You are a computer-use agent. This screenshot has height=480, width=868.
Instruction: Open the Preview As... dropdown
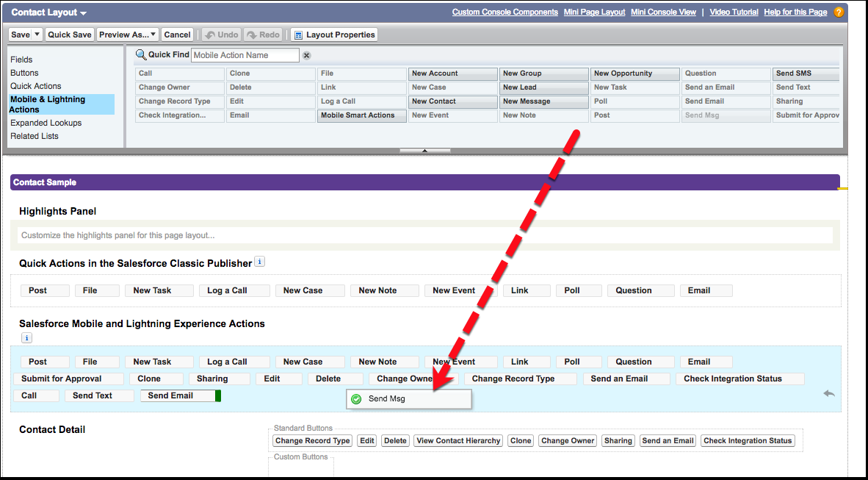pos(128,35)
